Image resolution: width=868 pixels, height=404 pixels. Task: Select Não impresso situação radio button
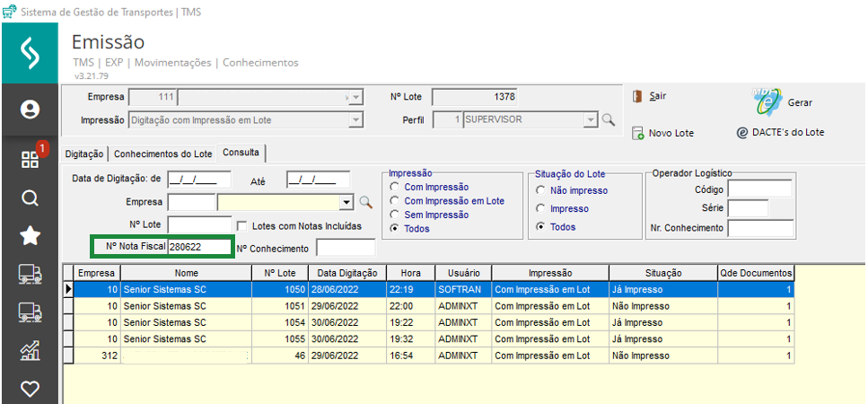[540, 190]
